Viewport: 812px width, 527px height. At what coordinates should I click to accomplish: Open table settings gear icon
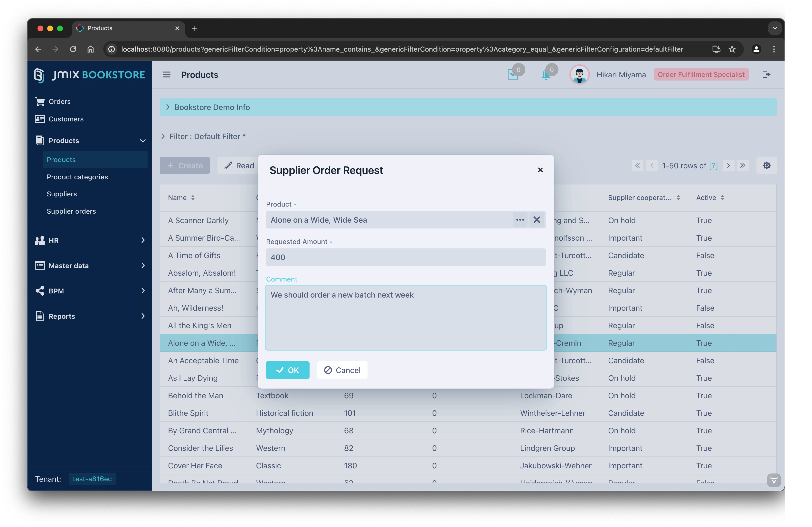click(766, 166)
